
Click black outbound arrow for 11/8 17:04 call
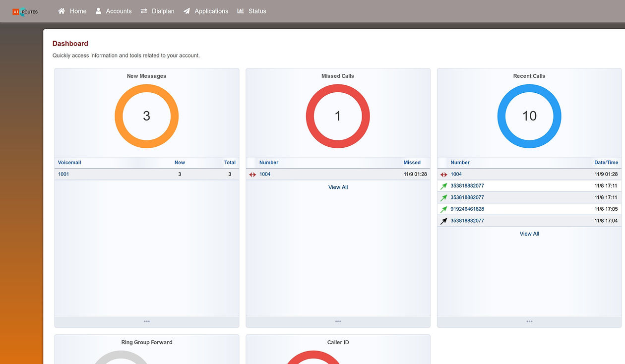pyautogui.click(x=444, y=221)
